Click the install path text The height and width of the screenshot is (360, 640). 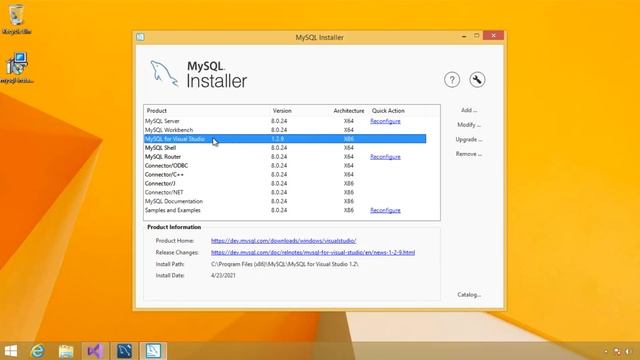284,264
